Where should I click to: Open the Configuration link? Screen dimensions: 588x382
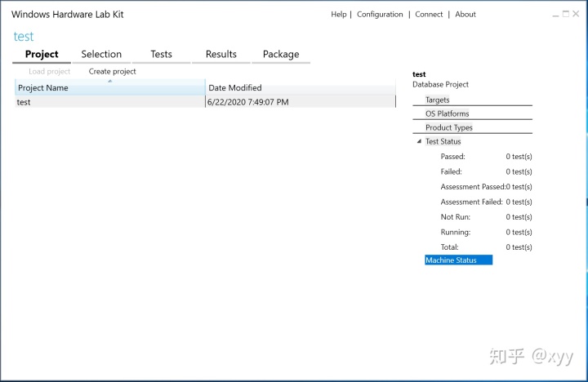click(x=380, y=14)
